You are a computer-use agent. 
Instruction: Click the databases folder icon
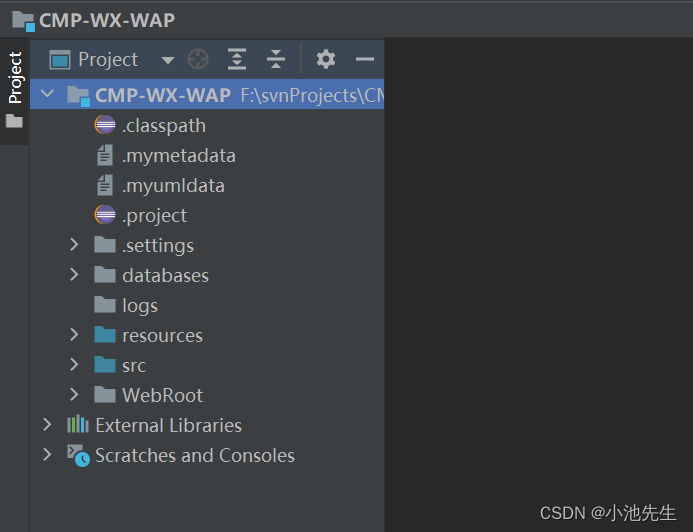105,274
